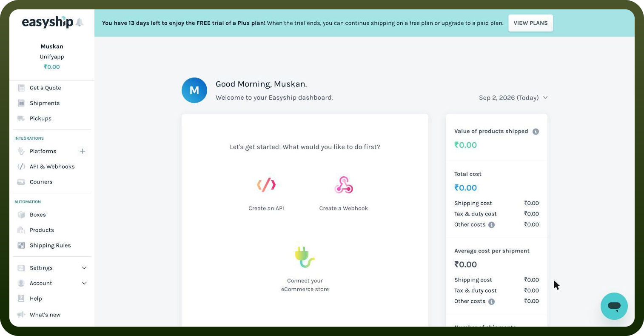Click the blue Total cost ₹0.00 amount
Viewport: 644px width, 336px height.
click(465, 188)
